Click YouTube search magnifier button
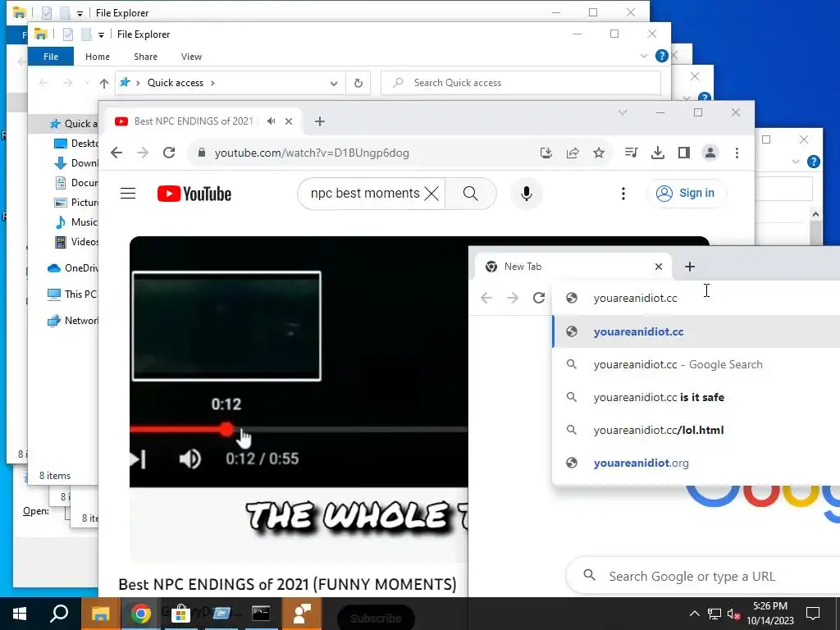Viewport: 840px width, 630px height. [470, 194]
